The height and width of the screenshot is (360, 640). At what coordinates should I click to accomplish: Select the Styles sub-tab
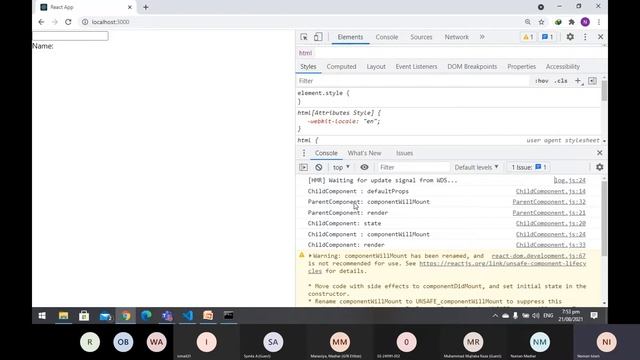pyautogui.click(x=308, y=67)
